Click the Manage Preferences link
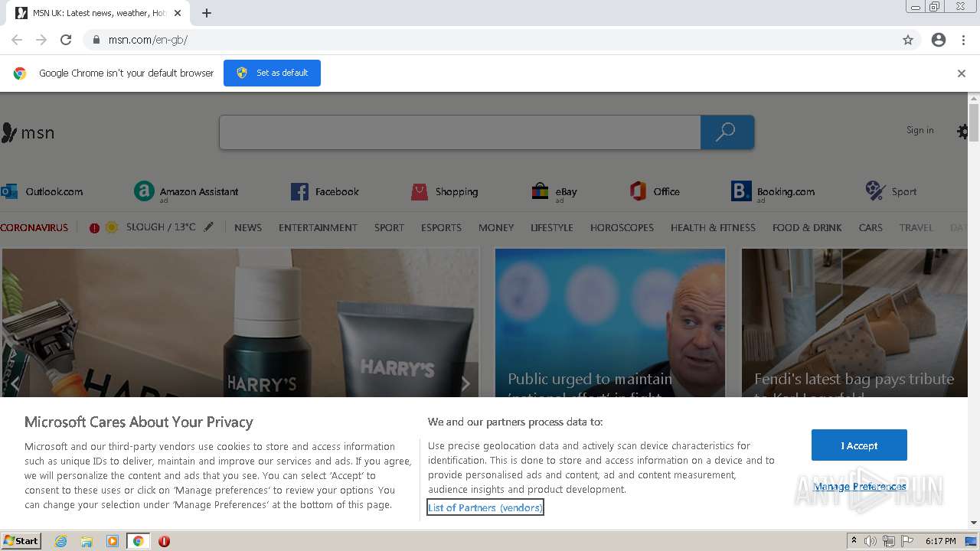 (860, 486)
